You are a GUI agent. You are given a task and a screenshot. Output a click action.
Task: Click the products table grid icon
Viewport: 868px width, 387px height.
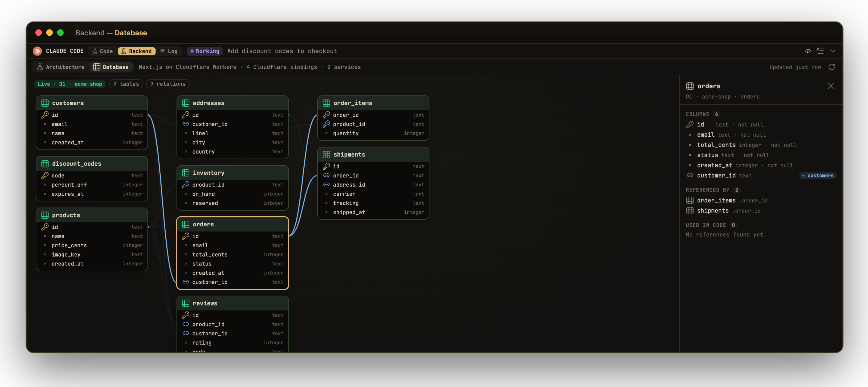(45, 215)
